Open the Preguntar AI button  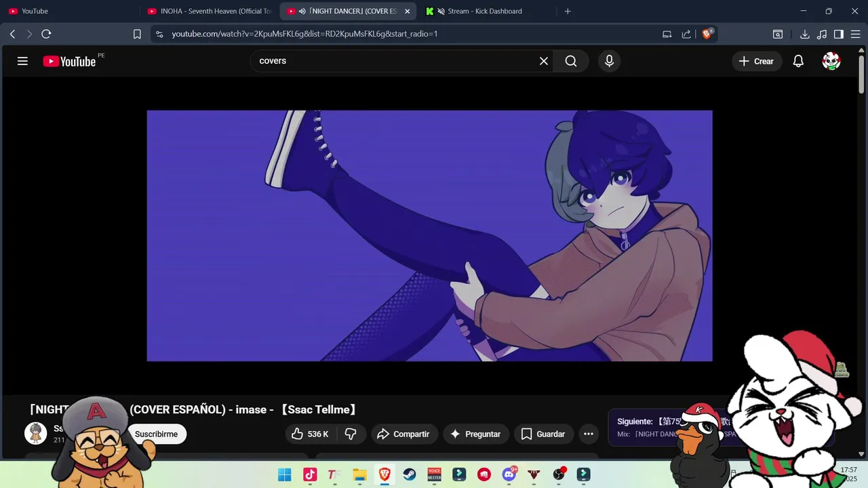pyautogui.click(x=475, y=434)
